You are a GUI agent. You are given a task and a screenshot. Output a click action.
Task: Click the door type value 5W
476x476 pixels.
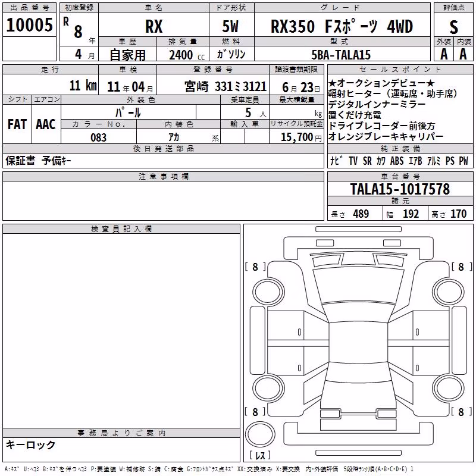pos(230,26)
